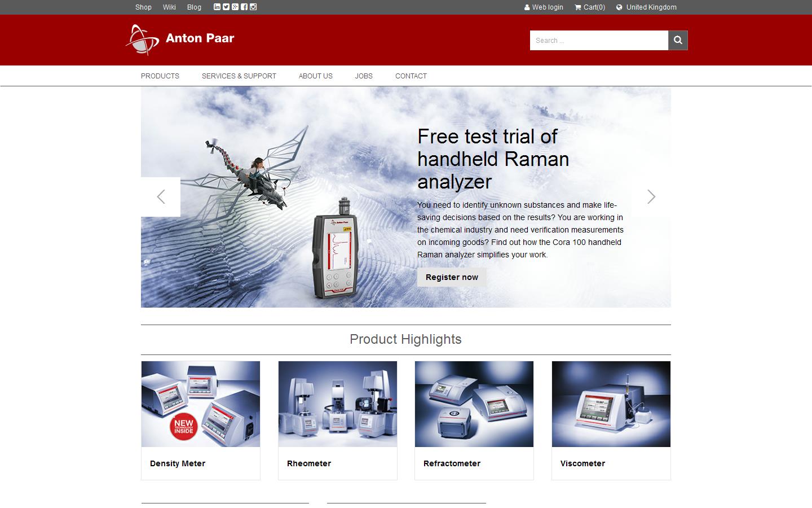Viewport: 812px width, 508px height.
Task: Click the shopping cart icon
Action: 578,7
